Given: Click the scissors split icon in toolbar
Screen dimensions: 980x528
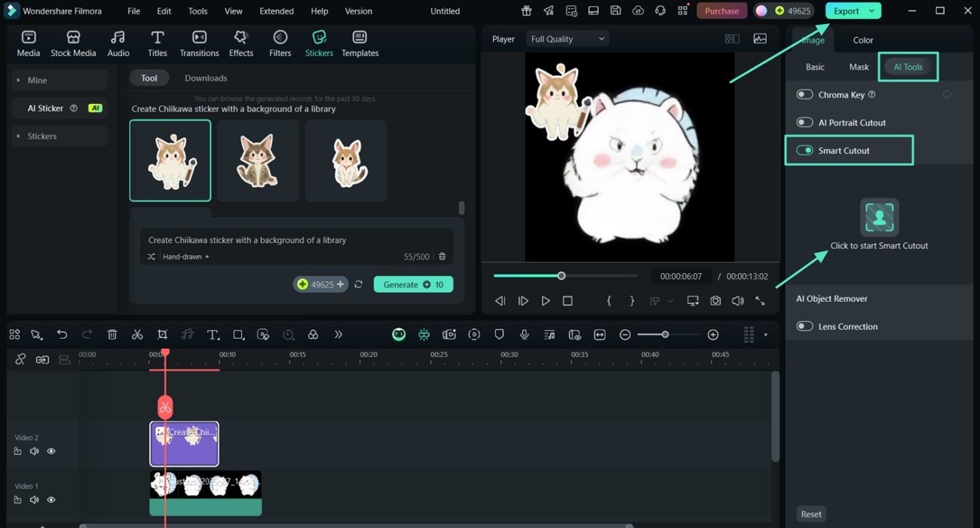Looking at the screenshot, I should pos(137,335).
